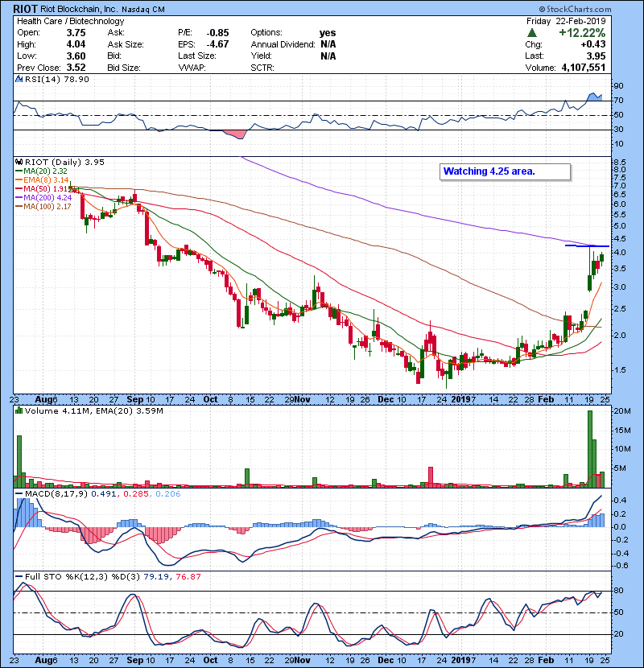Click the 'Riot Blockchain, Inc.' company name

78,9
